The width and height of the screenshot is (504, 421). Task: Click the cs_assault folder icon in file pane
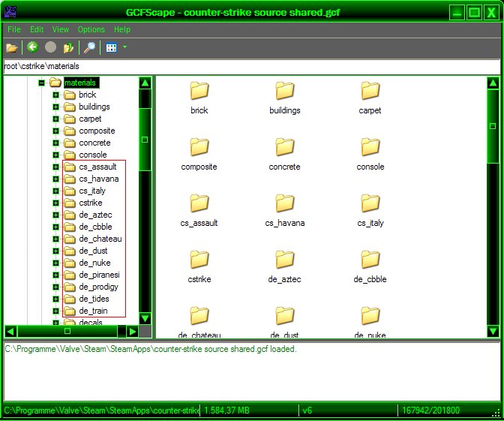click(x=199, y=203)
